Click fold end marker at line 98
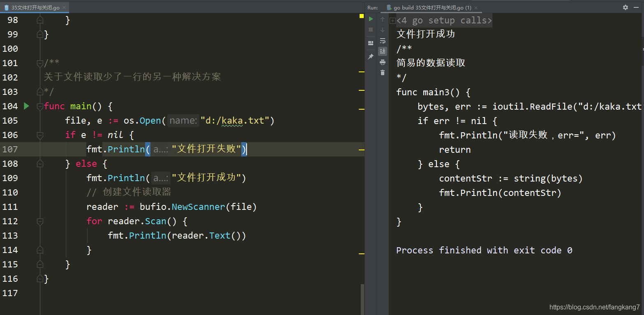The height and width of the screenshot is (315, 644). [40, 20]
